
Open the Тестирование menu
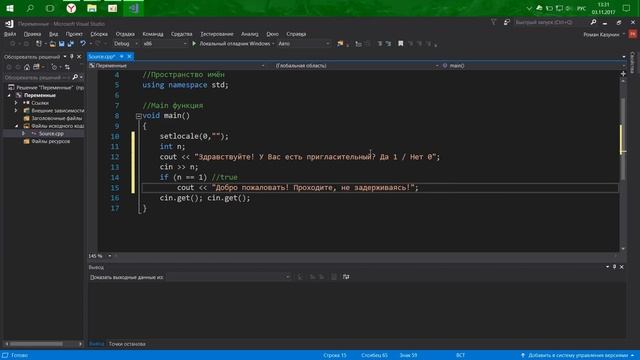point(217,34)
